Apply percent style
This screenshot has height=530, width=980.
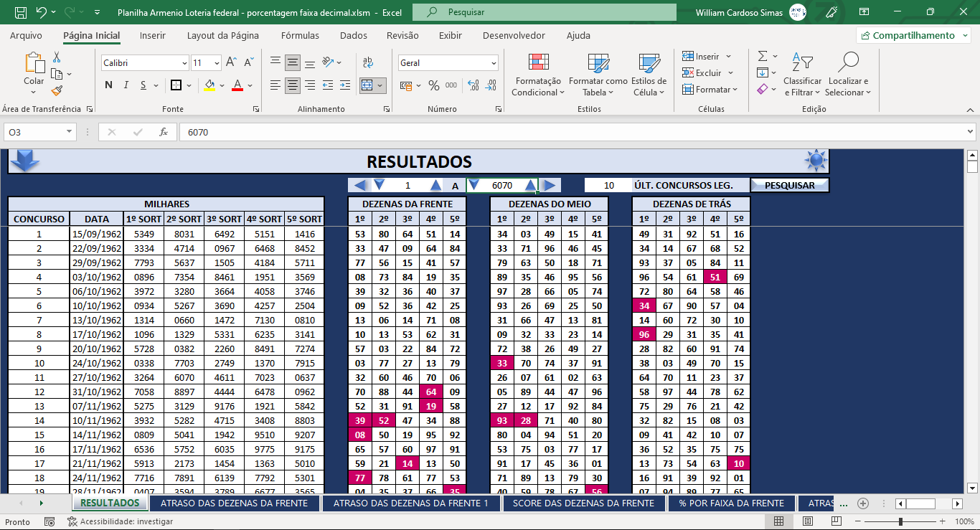(433, 85)
